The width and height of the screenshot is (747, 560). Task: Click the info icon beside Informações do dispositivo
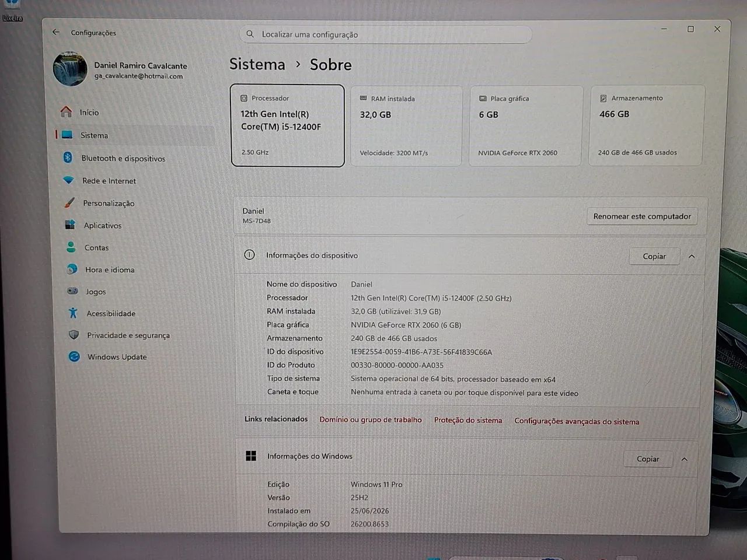click(x=249, y=254)
